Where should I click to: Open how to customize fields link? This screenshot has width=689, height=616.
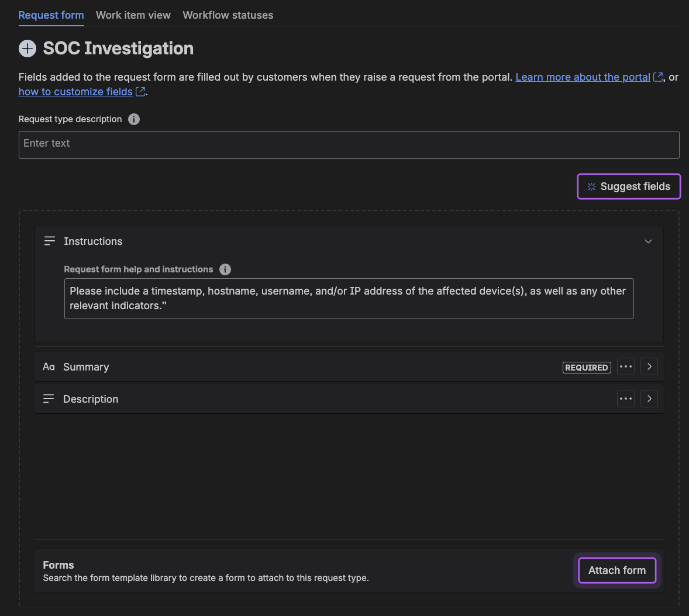click(x=75, y=92)
